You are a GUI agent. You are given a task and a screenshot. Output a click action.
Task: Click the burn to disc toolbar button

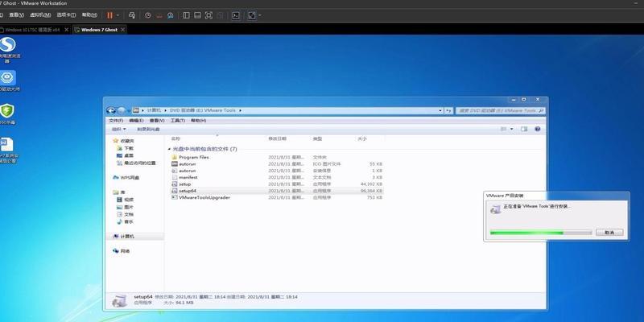pos(148,130)
